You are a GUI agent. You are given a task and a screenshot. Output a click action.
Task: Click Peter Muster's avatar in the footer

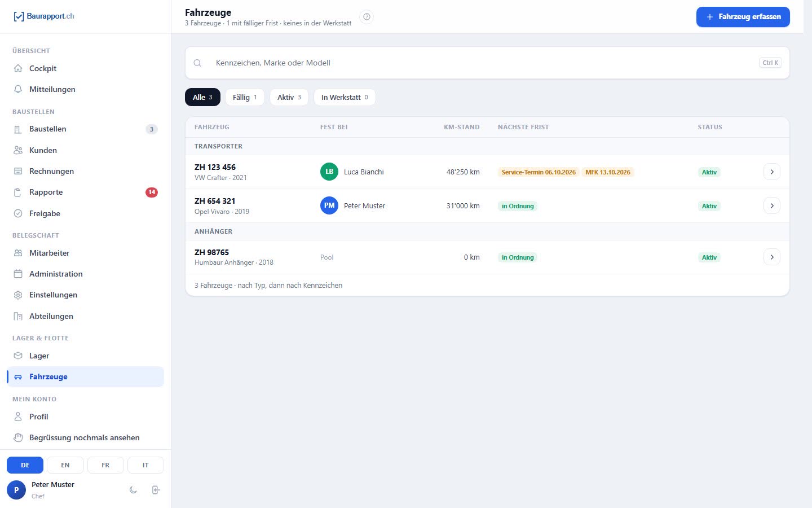(16, 490)
